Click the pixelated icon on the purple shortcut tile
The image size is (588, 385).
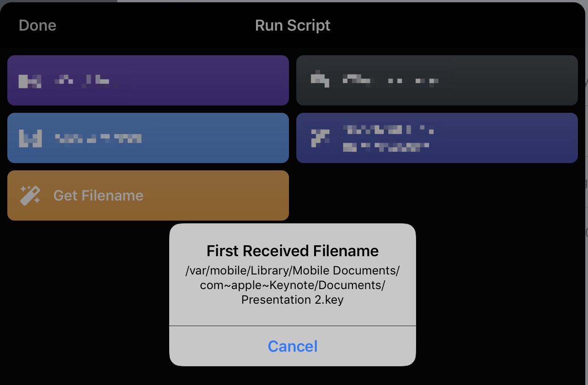coord(30,80)
